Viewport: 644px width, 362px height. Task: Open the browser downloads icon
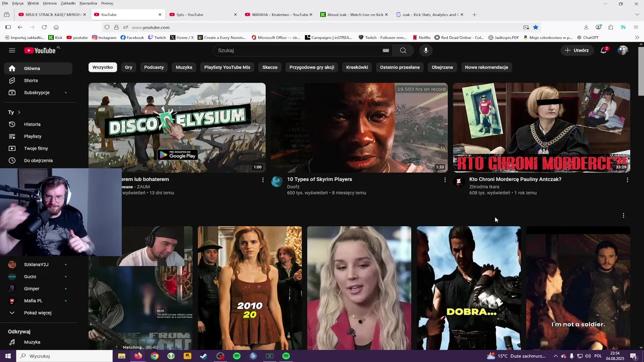[586, 27]
